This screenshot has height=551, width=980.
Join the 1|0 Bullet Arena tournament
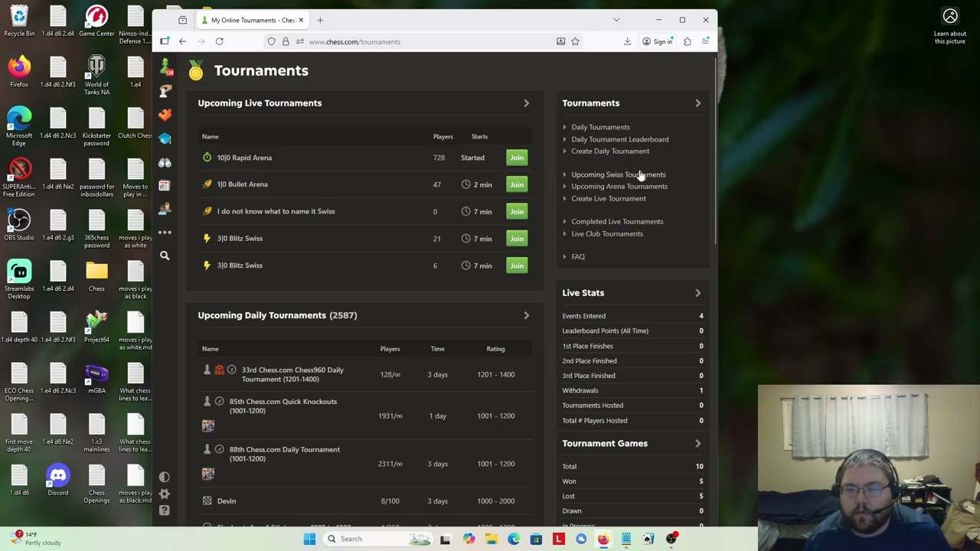click(x=517, y=184)
